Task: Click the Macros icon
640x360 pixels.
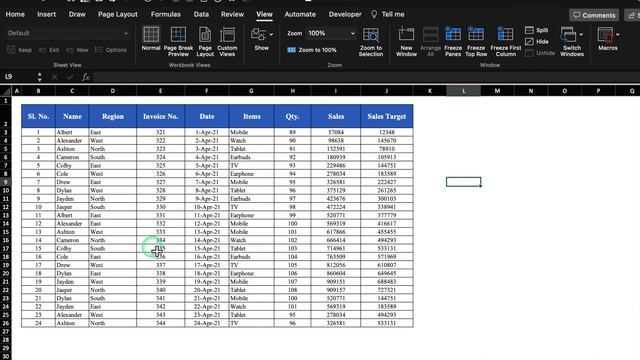Action: tap(605, 35)
